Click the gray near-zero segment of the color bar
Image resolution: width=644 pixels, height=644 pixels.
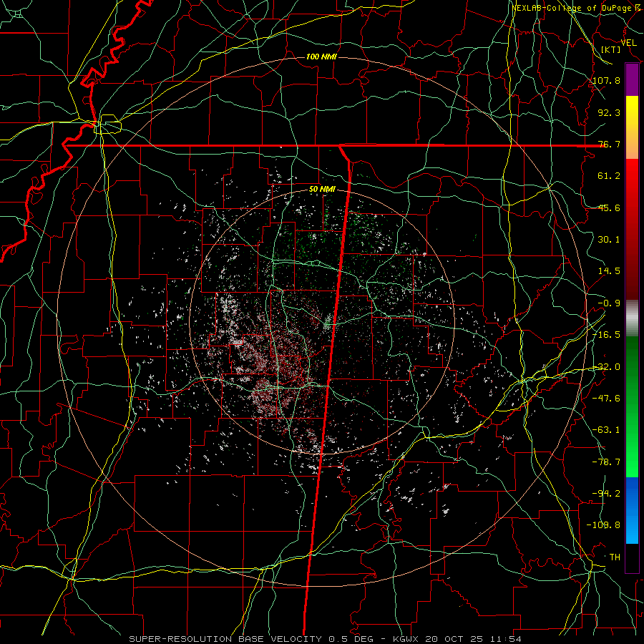click(632, 318)
